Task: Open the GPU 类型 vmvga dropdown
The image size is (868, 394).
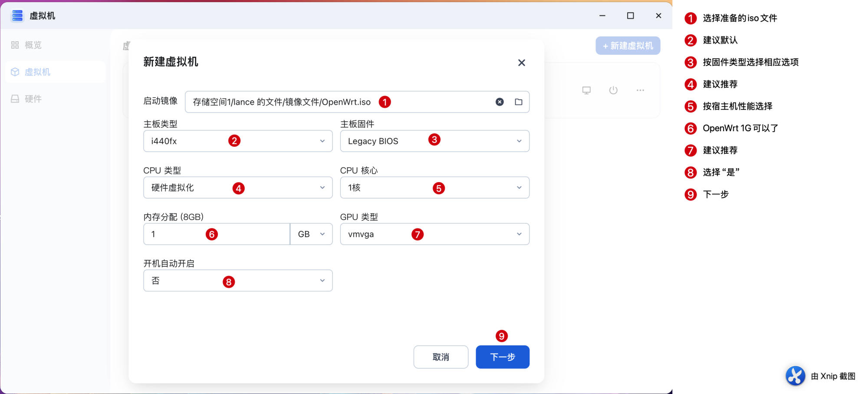Action: pyautogui.click(x=434, y=234)
